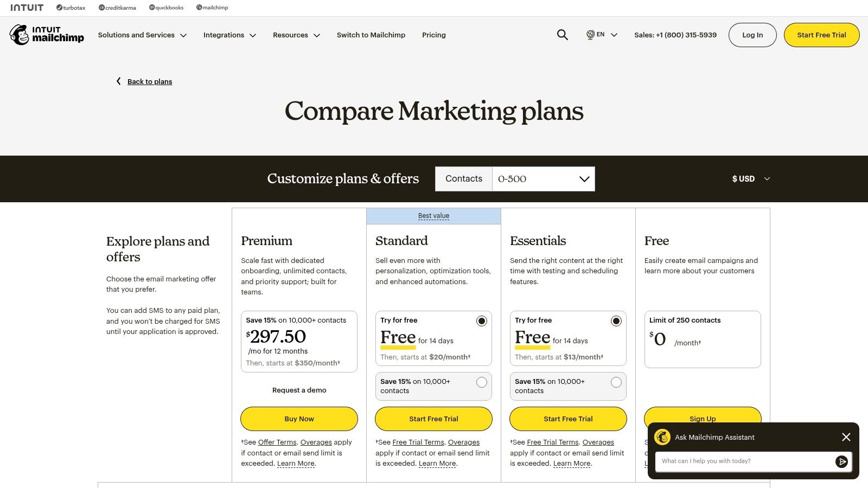
Task: Select Switch to Mailchimp in the navbar
Action: (371, 35)
